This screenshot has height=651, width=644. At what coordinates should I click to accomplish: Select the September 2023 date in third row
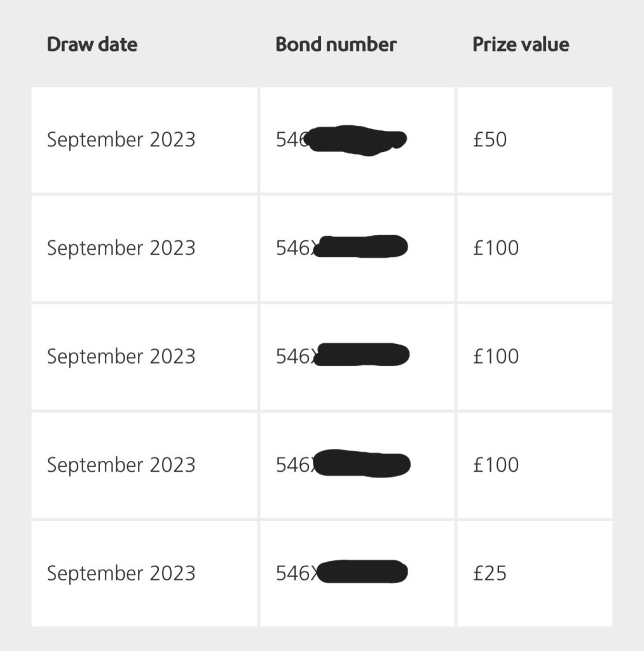click(x=121, y=357)
